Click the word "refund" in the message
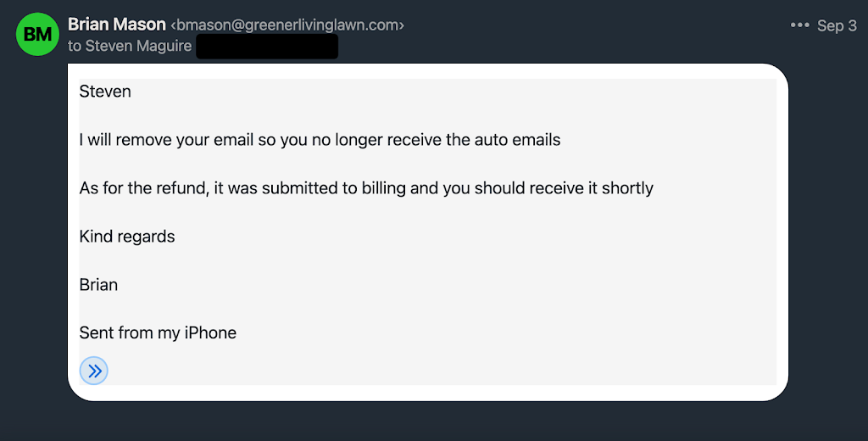 182,188
